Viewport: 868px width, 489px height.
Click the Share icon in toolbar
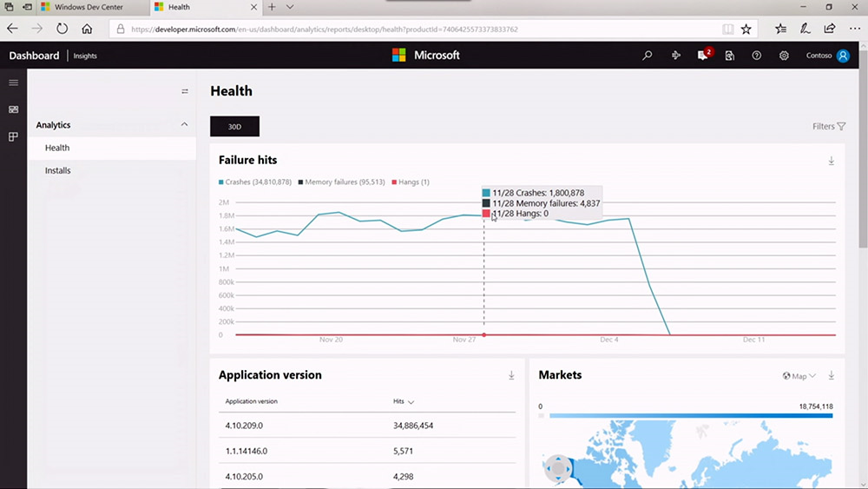coord(829,29)
